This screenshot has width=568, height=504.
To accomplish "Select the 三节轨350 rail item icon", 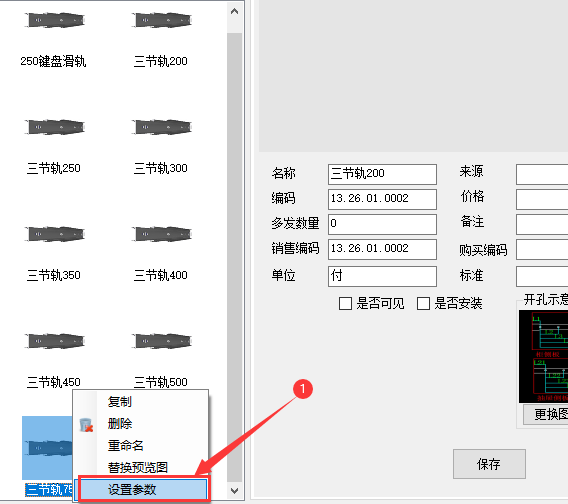I will (x=54, y=234).
